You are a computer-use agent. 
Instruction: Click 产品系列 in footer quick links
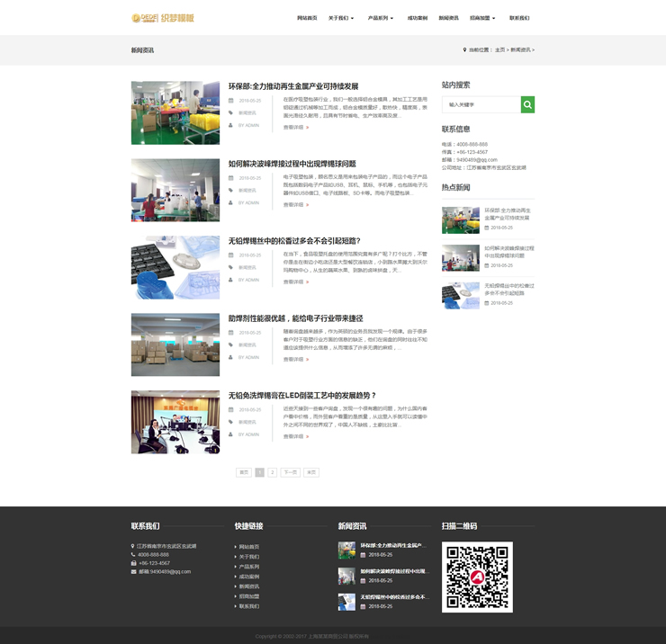coord(249,567)
